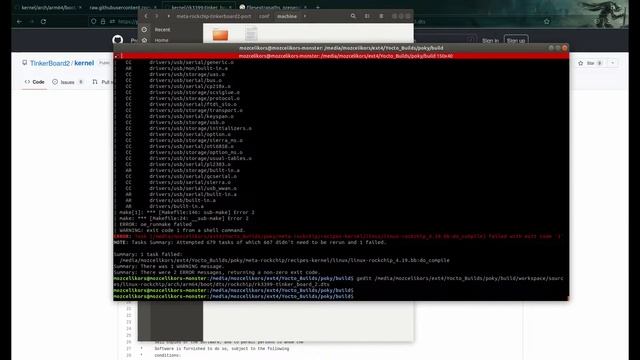Select the machine path segment in file manager

point(287,16)
